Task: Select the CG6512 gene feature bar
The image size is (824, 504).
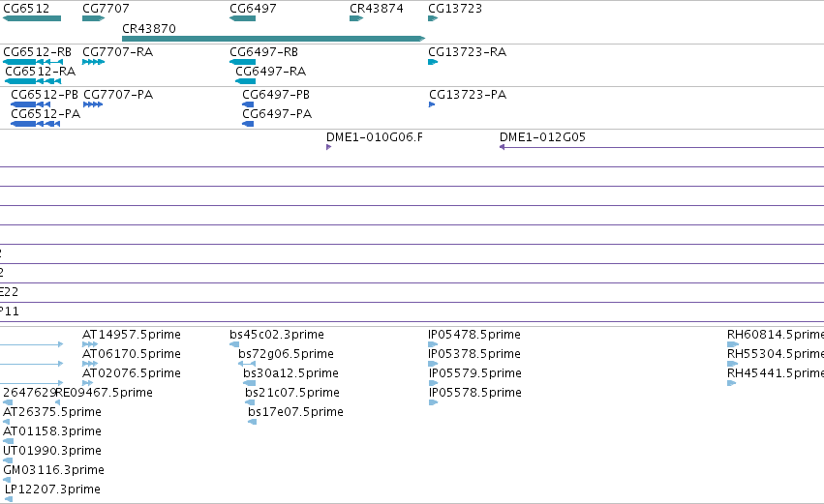Action: [x=32, y=18]
